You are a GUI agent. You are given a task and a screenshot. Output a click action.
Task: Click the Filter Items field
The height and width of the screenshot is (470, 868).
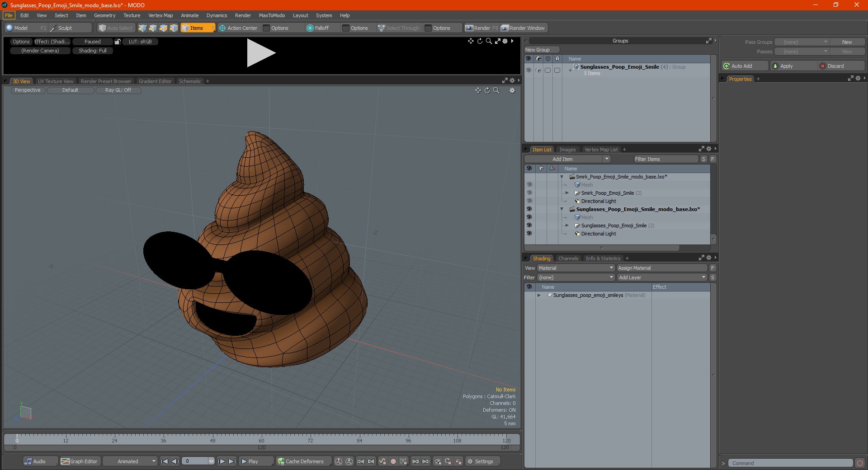click(666, 159)
